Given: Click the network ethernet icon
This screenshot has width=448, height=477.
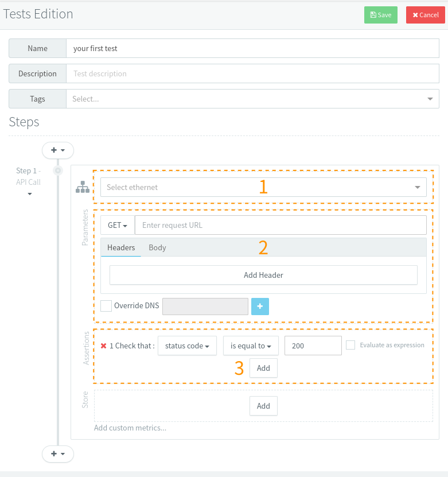Looking at the screenshot, I should pyautogui.click(x=83, y=187).
